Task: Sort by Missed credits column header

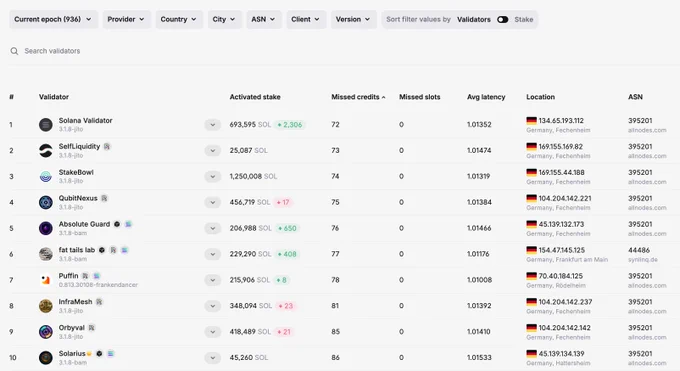Action: tap(358, 97)
